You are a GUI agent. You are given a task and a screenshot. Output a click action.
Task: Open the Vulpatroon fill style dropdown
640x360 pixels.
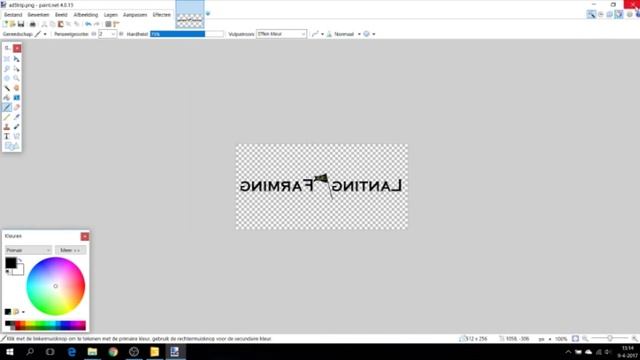(x=281, y=34)
